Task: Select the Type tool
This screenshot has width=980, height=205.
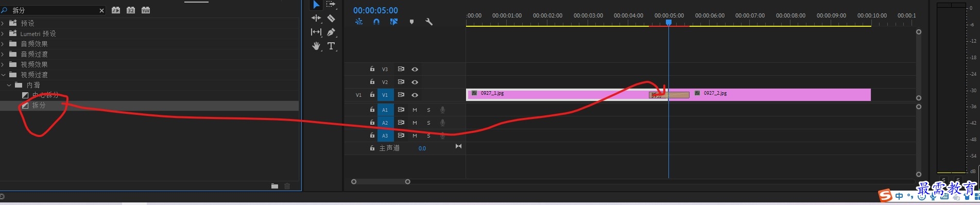Action: 331,46
